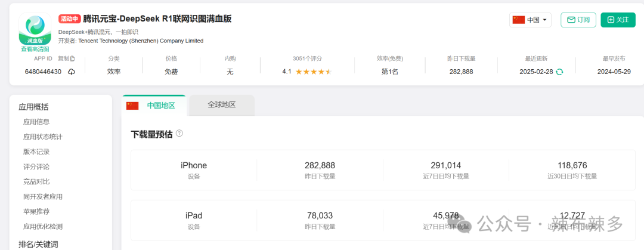Screen dimensions: 644x250
Task: Click the China flag in the 中国地区 tab
Action: [x=132, y=106]
